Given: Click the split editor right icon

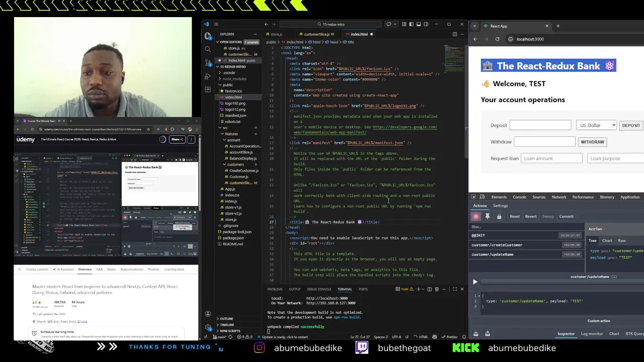Looking at the screenshot, I should click(x=454, y=34).
